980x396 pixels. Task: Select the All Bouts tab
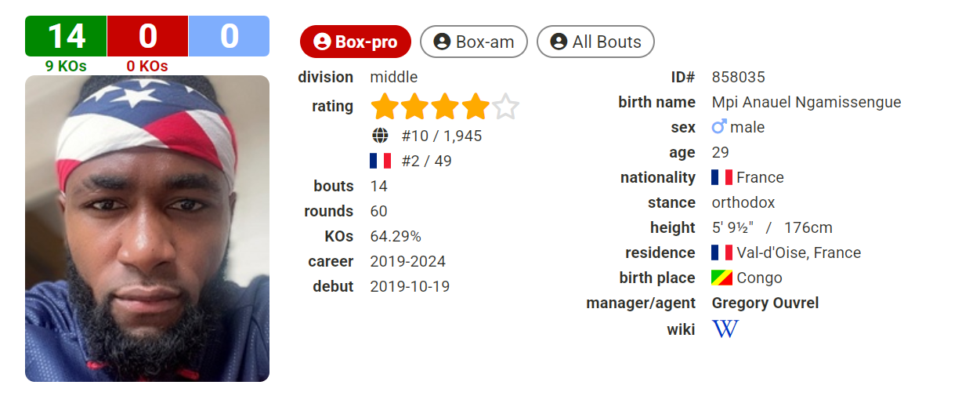595,42
